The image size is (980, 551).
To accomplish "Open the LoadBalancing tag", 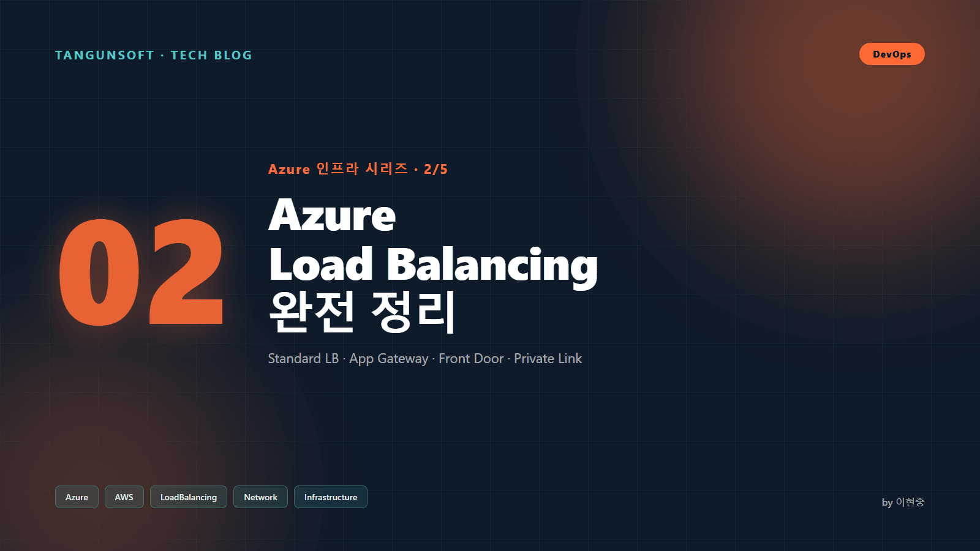I will (x=189, y=497).
